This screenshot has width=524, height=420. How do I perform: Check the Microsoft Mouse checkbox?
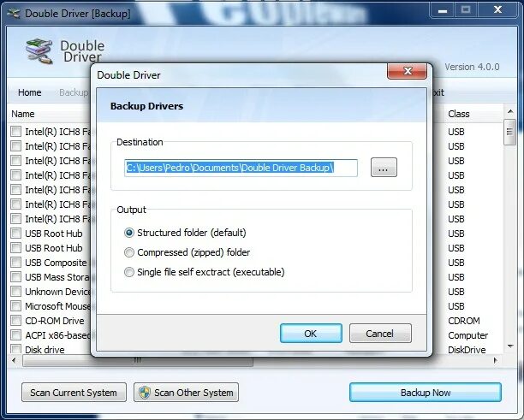coord(15,306)
